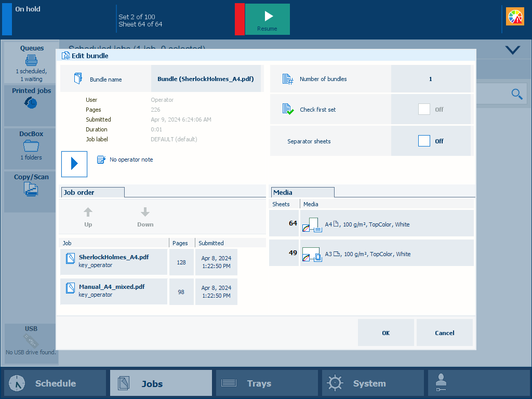Switch to the Trays tab
Image resolution: width=532 pixels, height=399 pixels.
(267, 383)
